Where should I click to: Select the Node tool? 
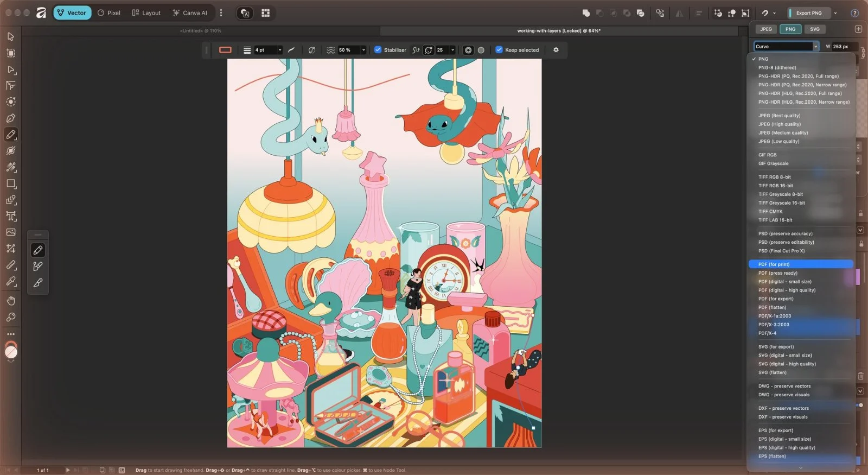pyautogui.click(x=11, y=69)
